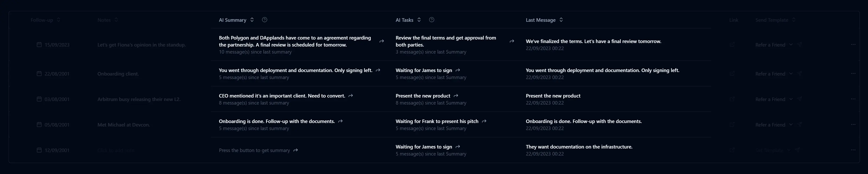
Task: Click arrow icon beside 'Present the new product' task
Action: click(x=456, y=96)
